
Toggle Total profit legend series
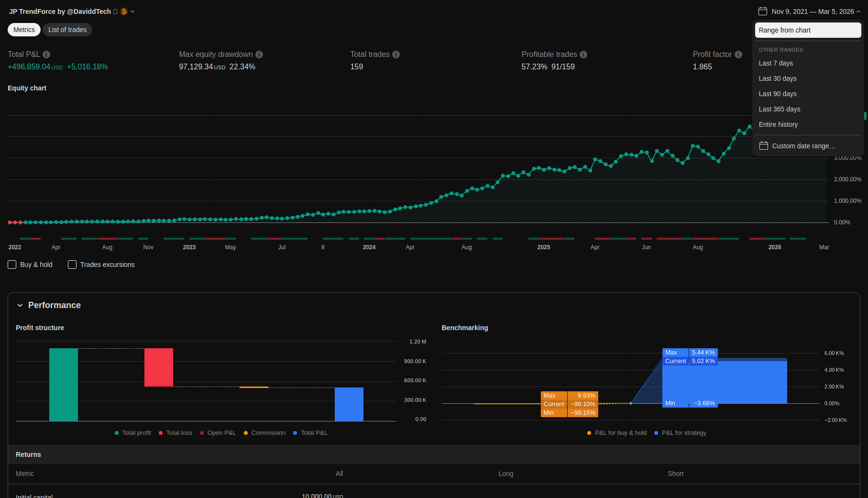tap(132, 433)
